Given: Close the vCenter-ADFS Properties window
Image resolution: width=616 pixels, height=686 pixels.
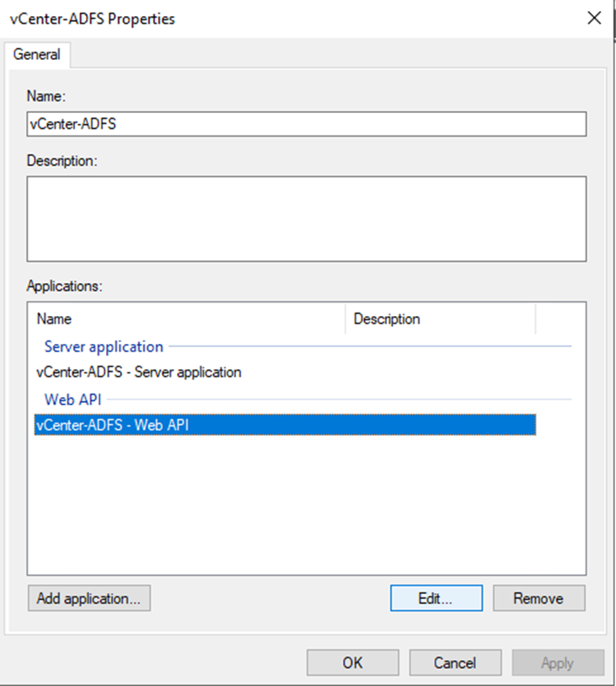Looking at the screenshot, I should click(594, 19).
